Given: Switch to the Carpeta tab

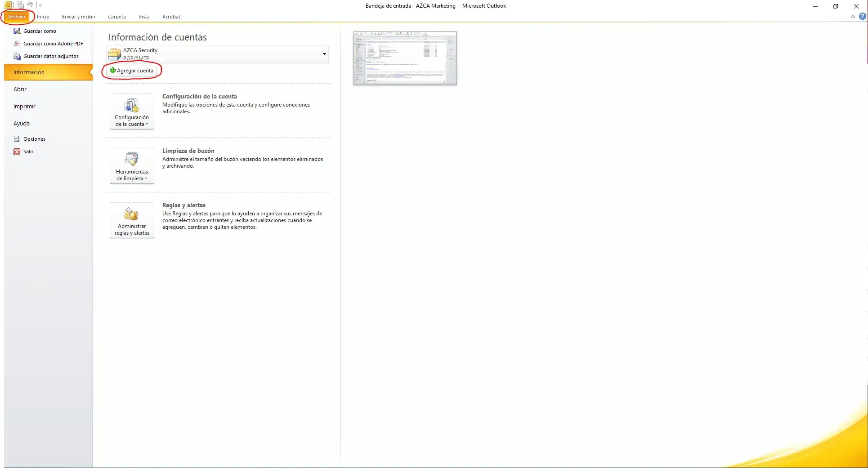Looking at the screenshot, I should pos(117,17).
